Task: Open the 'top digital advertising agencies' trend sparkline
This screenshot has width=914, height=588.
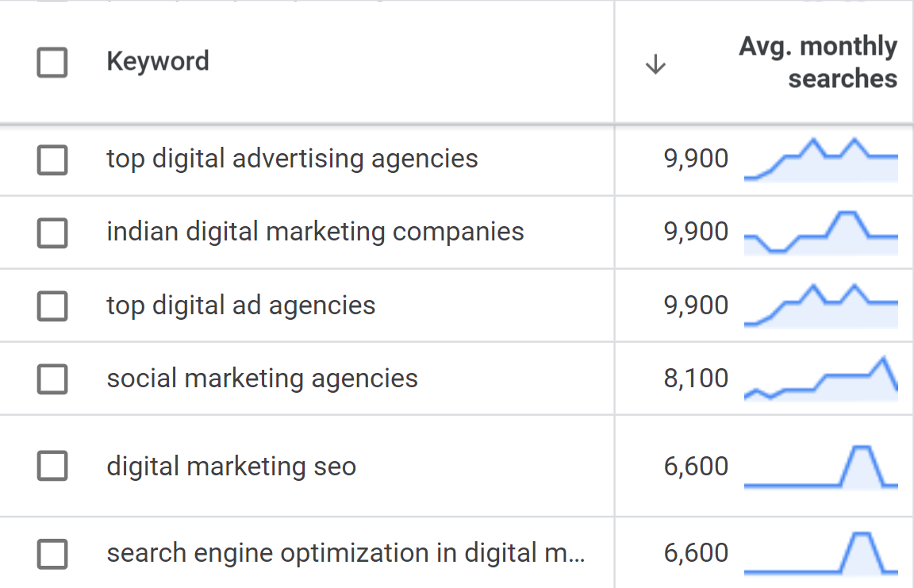Action: point(820,159)
